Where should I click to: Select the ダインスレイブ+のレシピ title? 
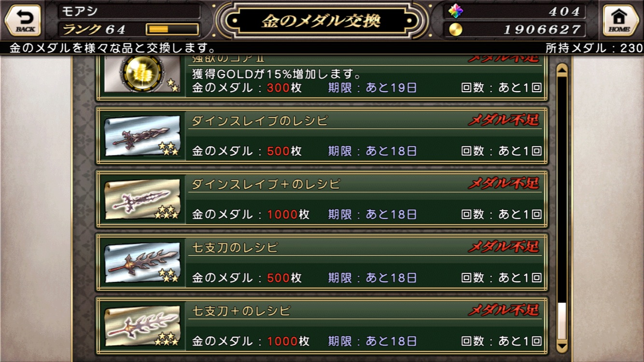[x=266, y=184]
